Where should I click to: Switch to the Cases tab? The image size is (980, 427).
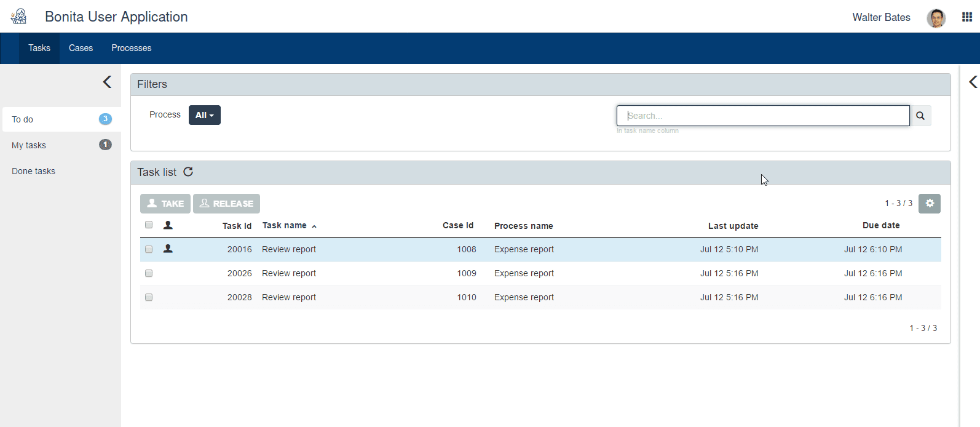click(81, 48)
